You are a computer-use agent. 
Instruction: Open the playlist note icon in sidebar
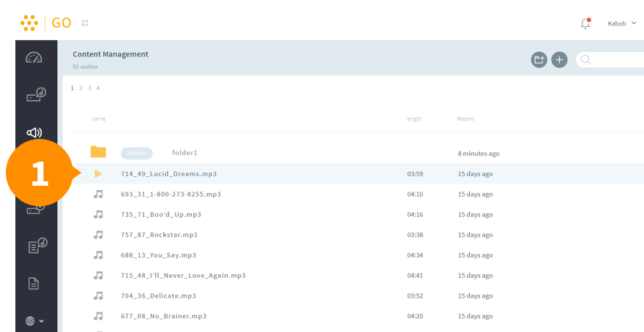[x=37, y=246]
